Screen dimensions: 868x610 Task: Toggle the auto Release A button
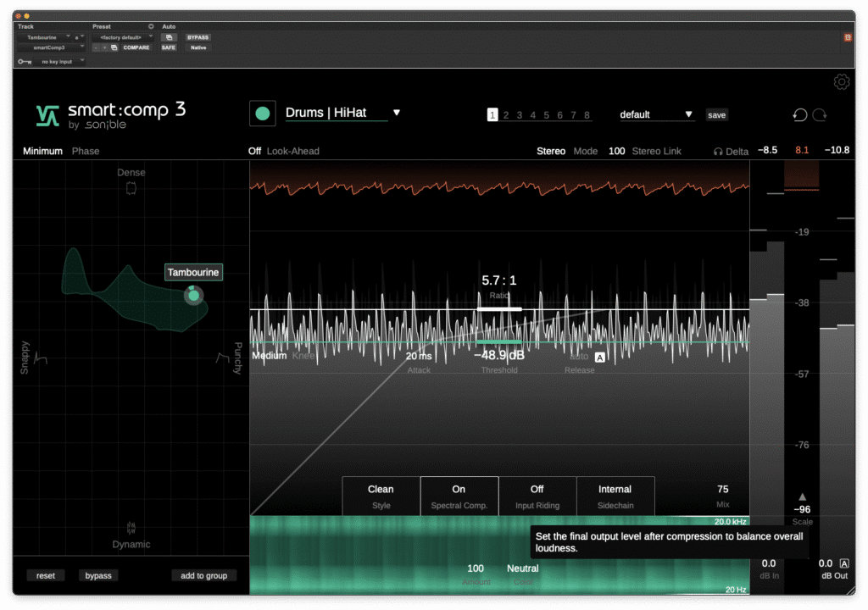click(x=599, y=358)
